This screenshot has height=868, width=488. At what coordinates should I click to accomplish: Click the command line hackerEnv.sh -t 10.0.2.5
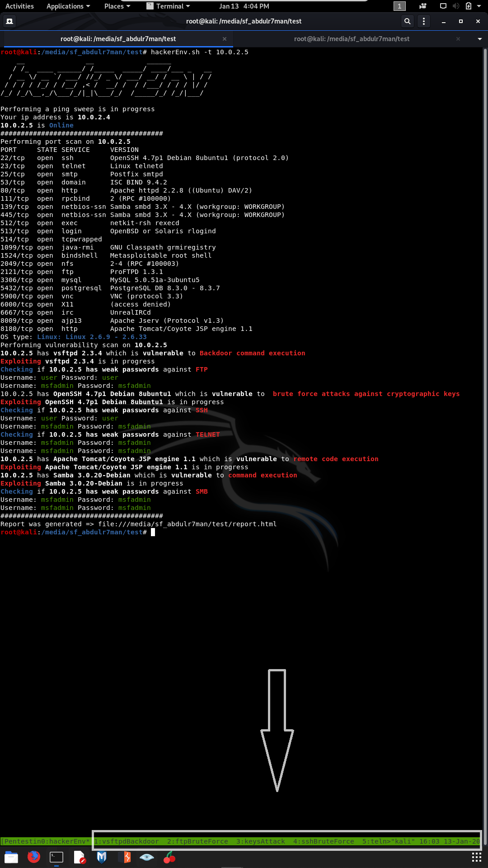(199, 52)
